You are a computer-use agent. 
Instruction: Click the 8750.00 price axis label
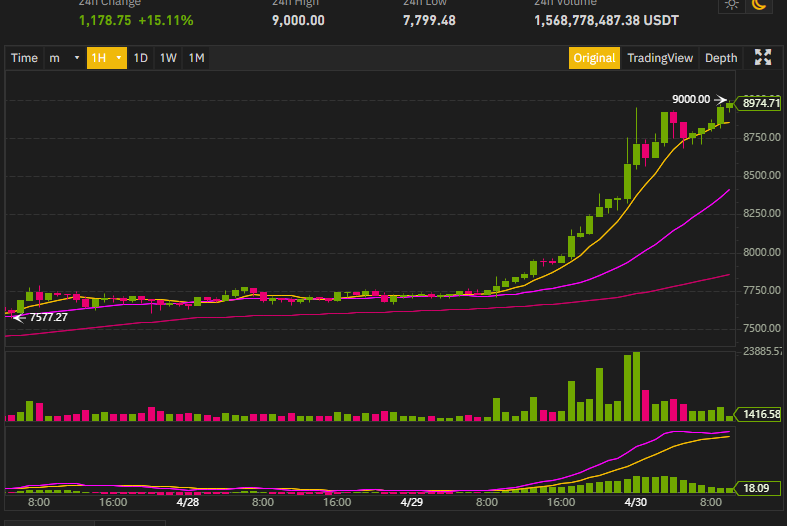coord(761,137)
